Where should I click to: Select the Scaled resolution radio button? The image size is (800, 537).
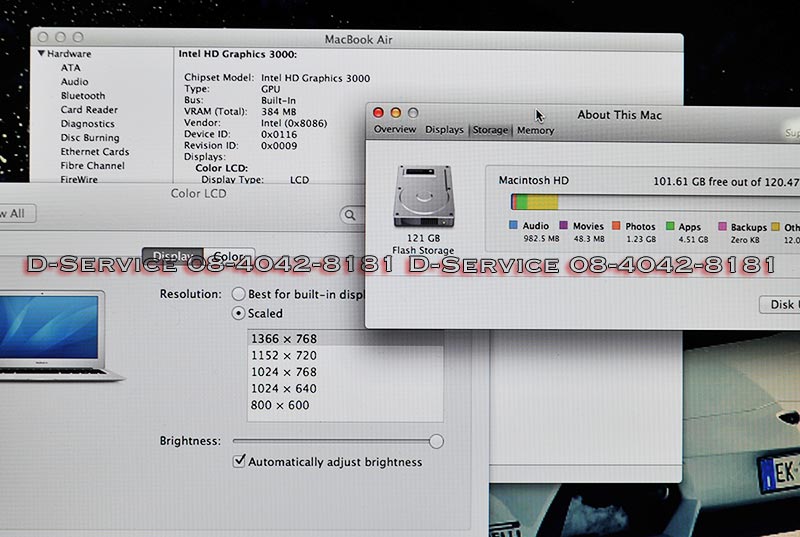click(x=238, y=313)
